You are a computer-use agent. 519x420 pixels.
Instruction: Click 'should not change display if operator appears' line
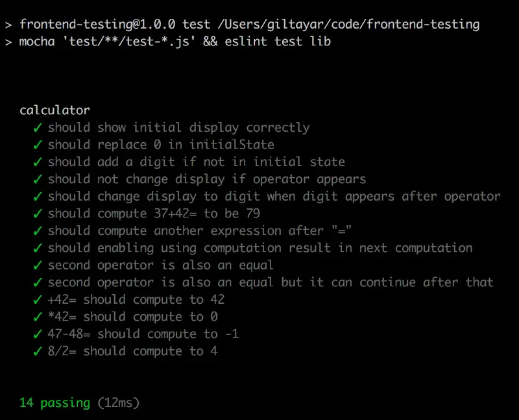[206, 179]
